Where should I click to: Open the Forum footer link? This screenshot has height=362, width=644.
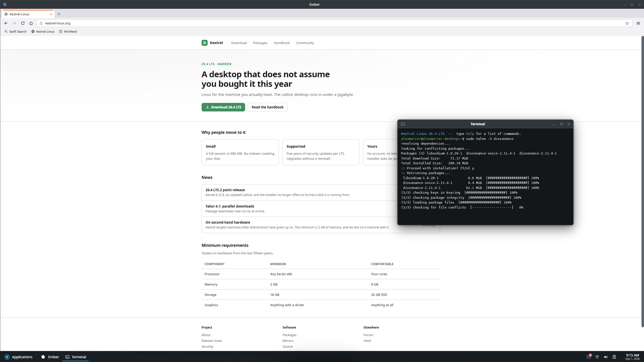[368, 335]
